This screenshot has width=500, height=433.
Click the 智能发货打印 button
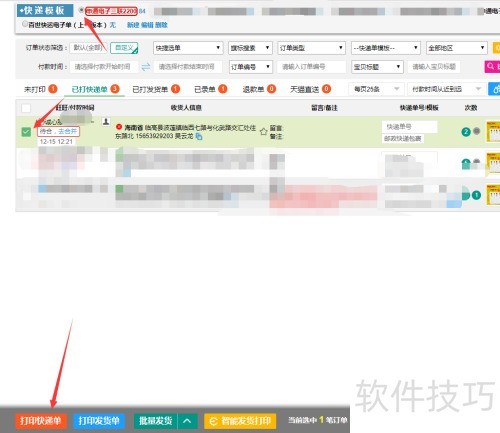click(x=240, y=421)
